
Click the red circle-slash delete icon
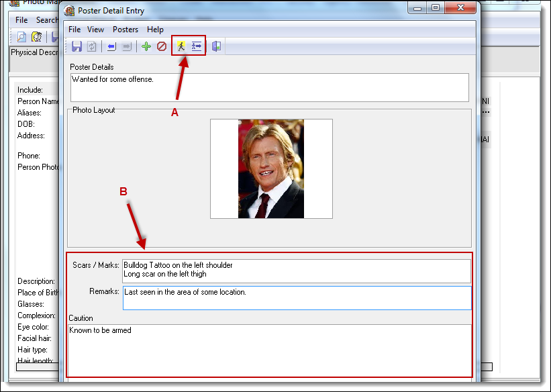(162, 46)
